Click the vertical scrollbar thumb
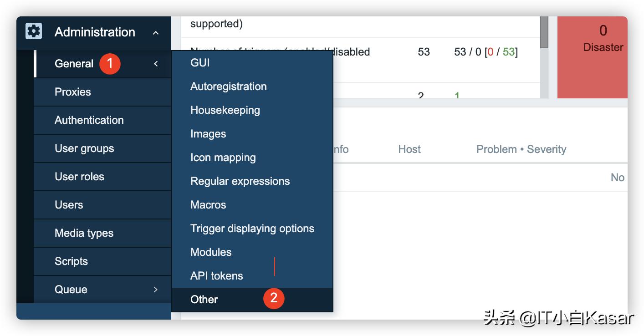644x336 pixels. coord(545,32)
